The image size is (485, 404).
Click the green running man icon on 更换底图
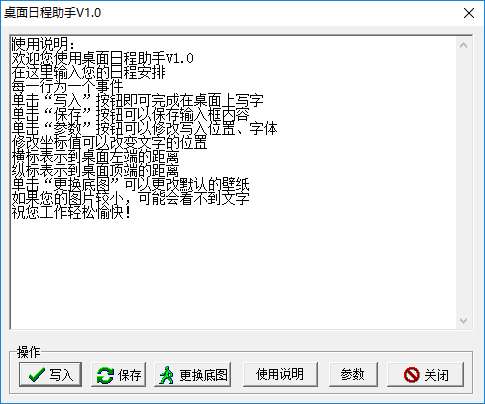tap(166, 375)
